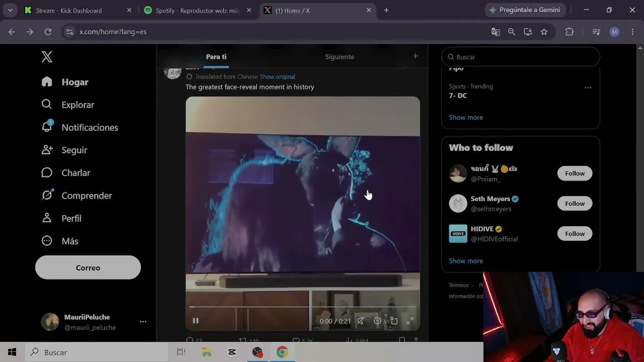Screen dimensions: 644x362
Task: Open the tab search dropdown
Action: tap(10, 10)
